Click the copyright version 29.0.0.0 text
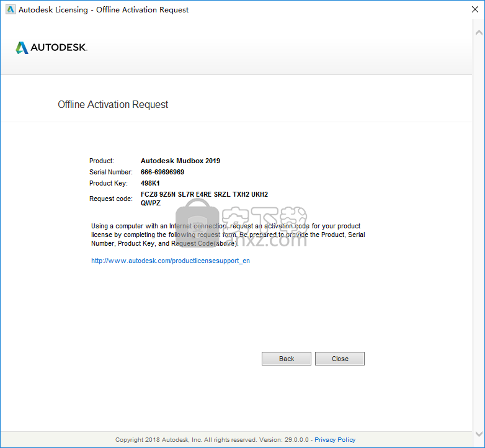The height and width of the screenshot is (448, 485). pos(212,440)
